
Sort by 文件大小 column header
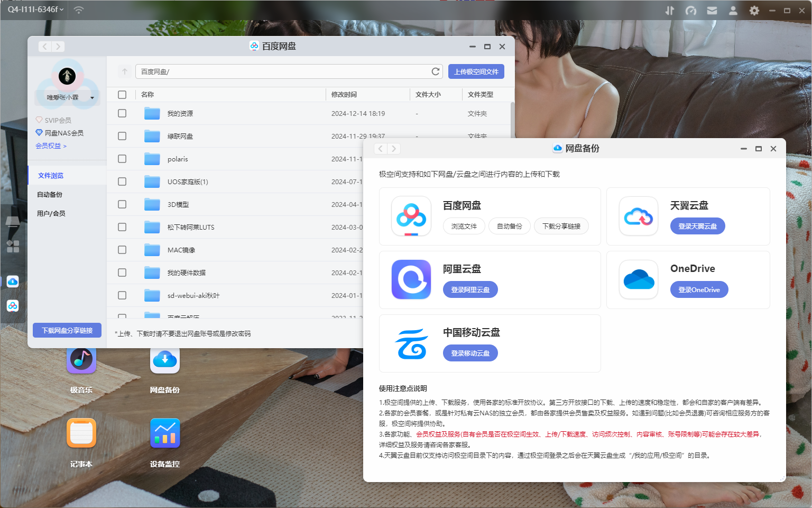(x=428, y=95)
